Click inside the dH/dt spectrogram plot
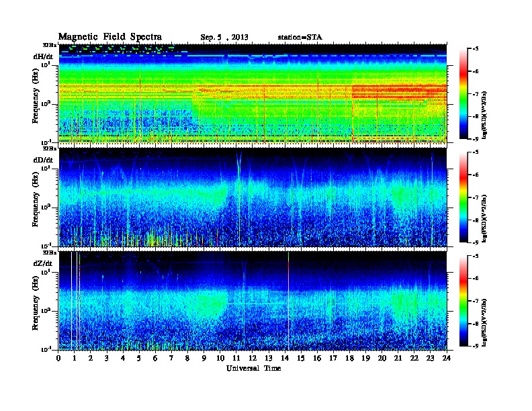The width and height of the screenshot is (532, 411). click(253, 93)
